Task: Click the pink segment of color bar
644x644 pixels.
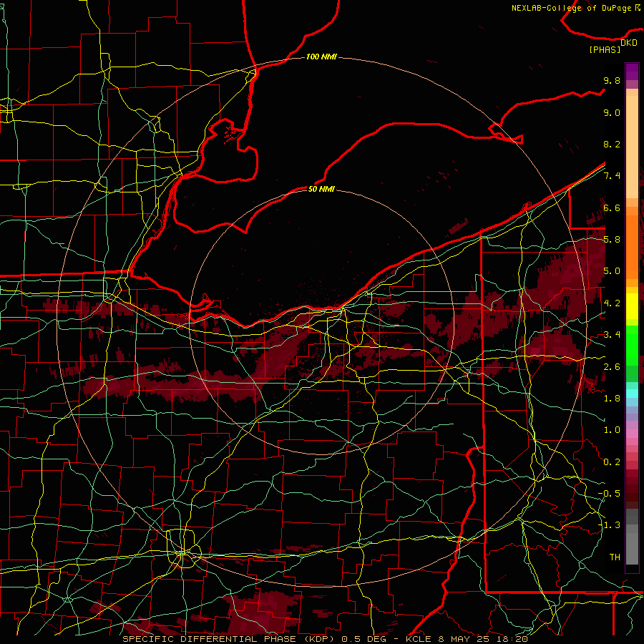Action: click(x=632, y=434)
